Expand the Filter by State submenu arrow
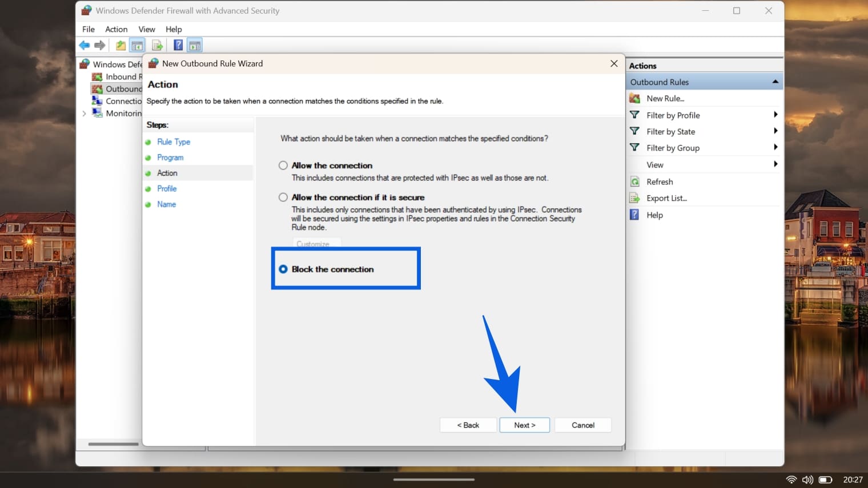868x488 pixels. (775, 131)
